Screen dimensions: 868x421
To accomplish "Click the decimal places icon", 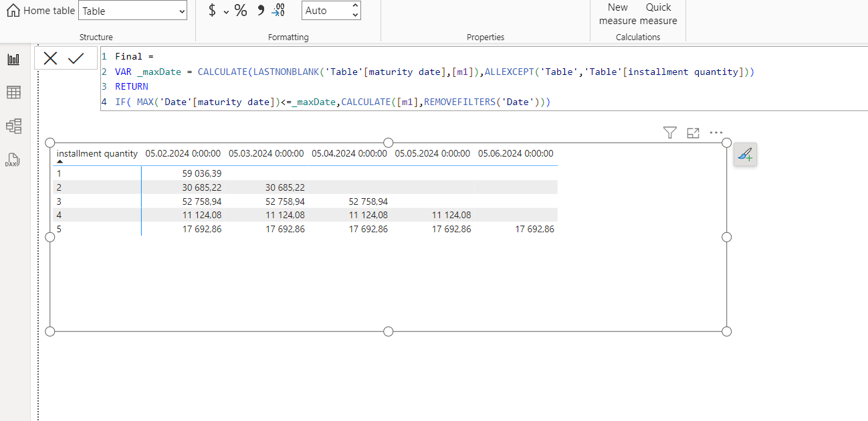I will (278, 9).
